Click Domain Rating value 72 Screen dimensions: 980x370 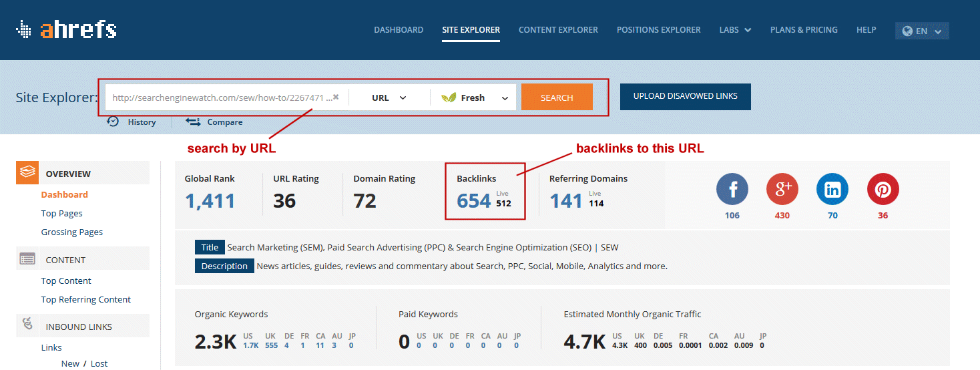click(365, 200)
